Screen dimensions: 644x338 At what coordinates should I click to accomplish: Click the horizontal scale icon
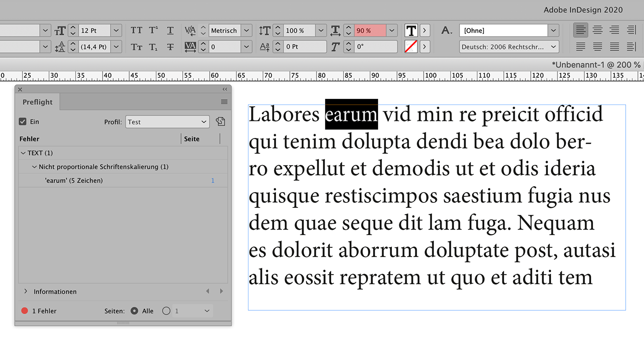pos(335,31)
